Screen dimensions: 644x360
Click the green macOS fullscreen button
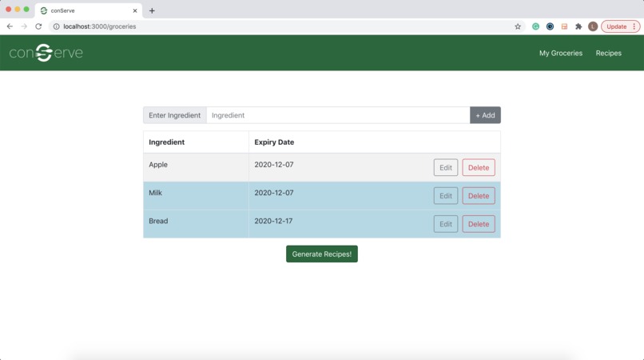[x=26, y=9]
